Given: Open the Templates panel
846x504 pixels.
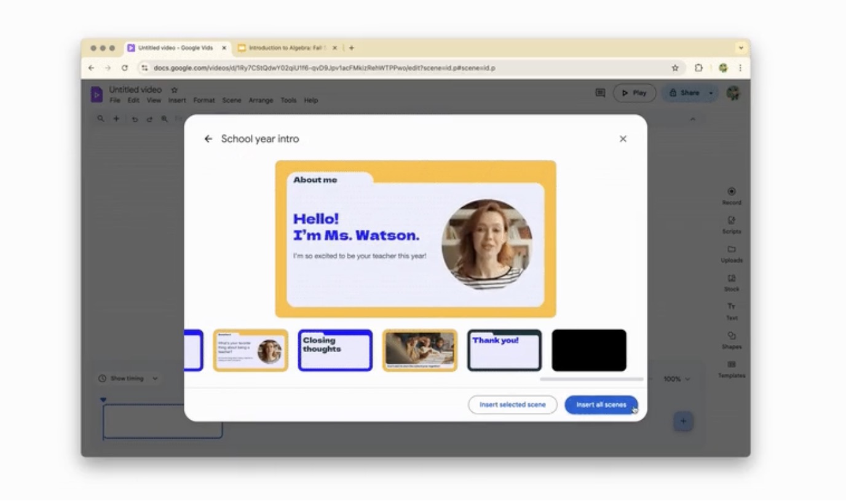Looking at the screenshot, I should click(x=731, y=368).
